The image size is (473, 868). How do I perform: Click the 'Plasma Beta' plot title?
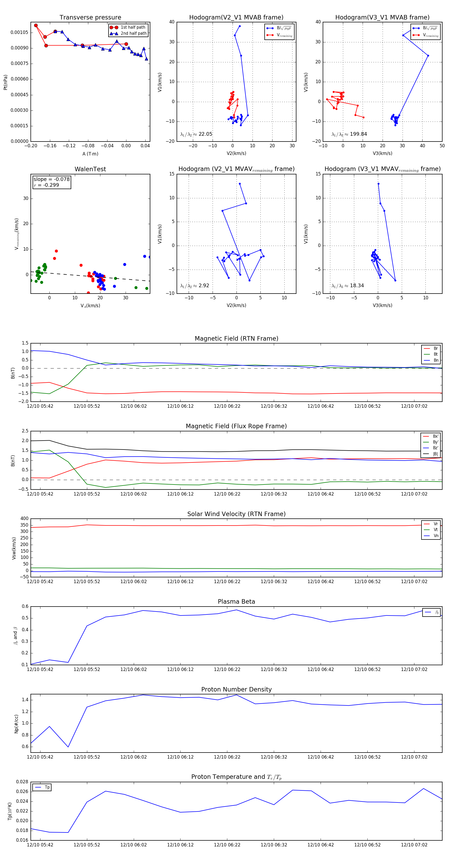tap(236, 602)
